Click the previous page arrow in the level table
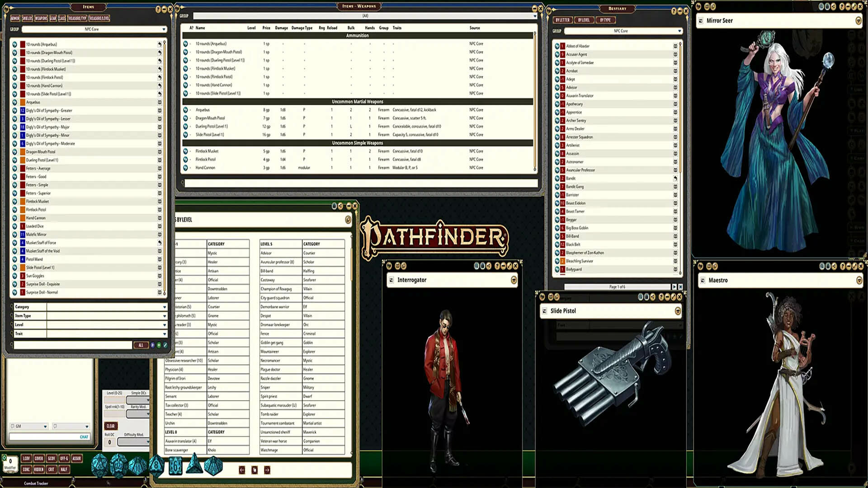The height and width of the screenshot is (488, 868). [242, 470]
